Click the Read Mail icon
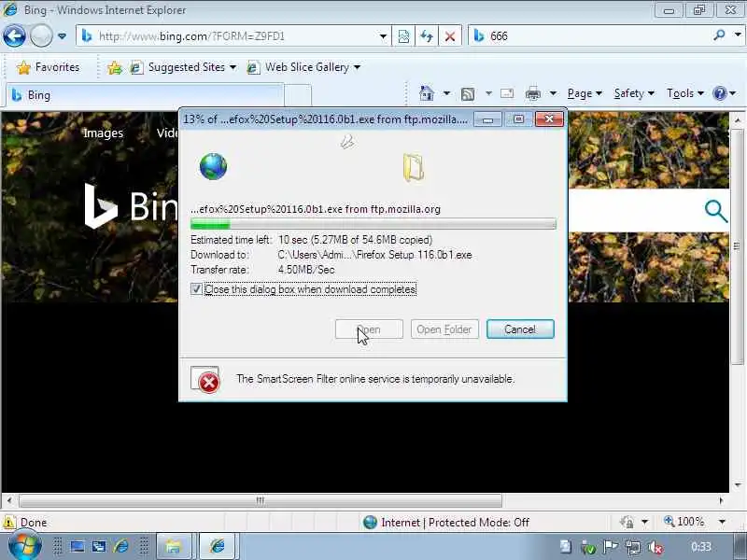Screen dimensions: 747x560 point(507,93)
